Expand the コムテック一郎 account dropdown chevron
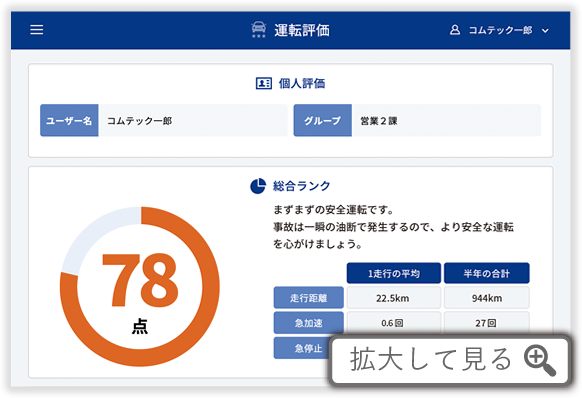Viewport: 582px width, 398px height. (x=545, y=30)
